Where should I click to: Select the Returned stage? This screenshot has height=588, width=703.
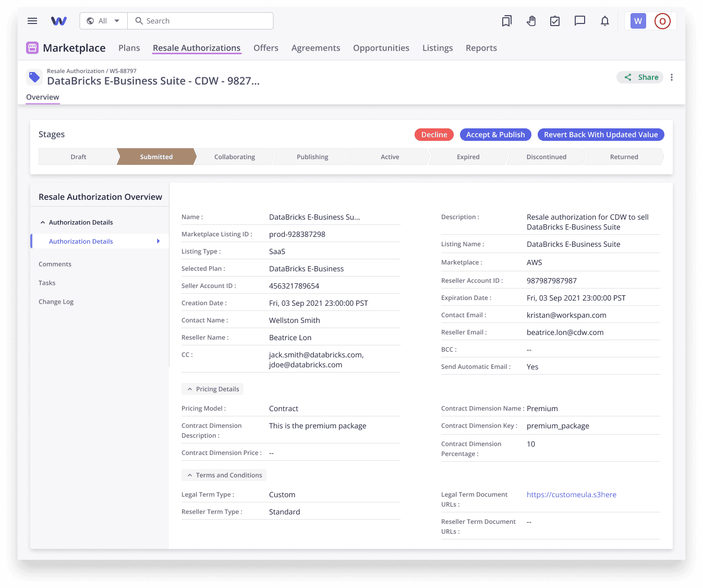tap(624, 157)
